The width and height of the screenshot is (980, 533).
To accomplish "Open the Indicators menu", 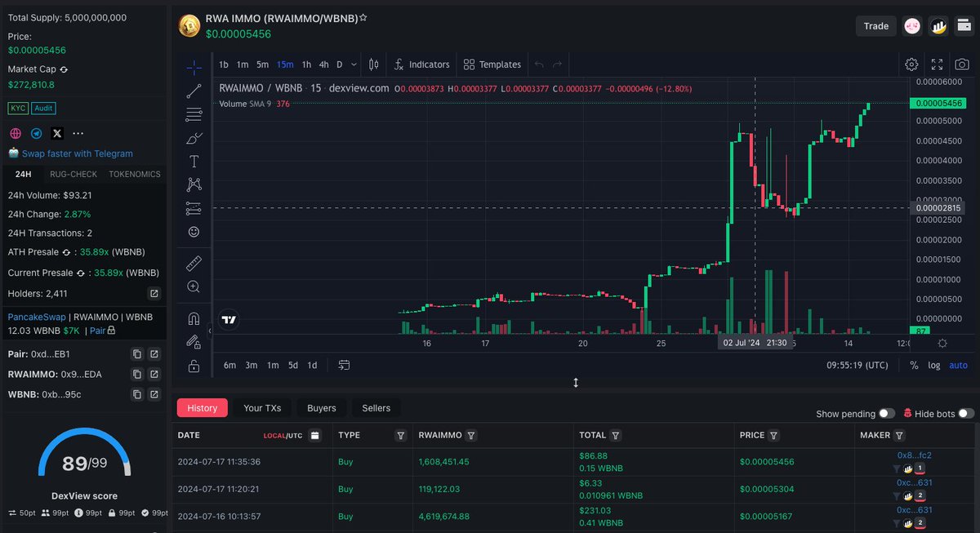I will click(x=421, y=64).
